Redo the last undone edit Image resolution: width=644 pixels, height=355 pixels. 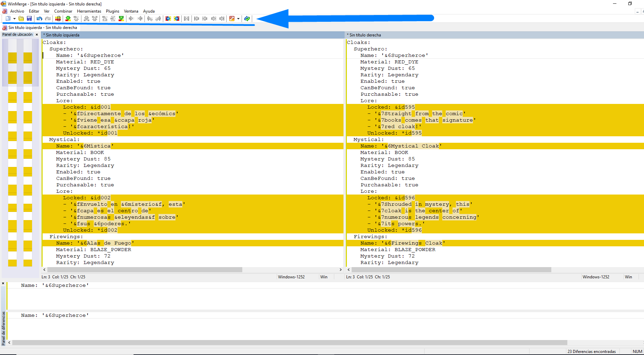pyautogui.click(x=47, y=19)
